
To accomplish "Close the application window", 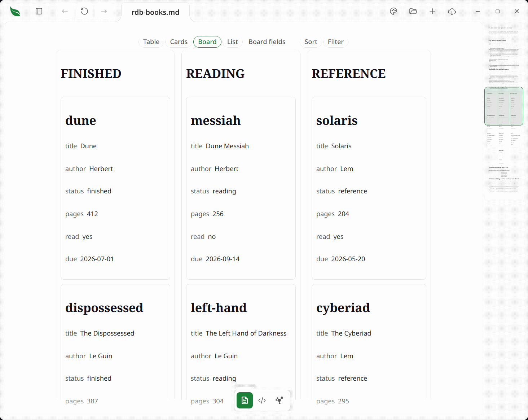I will (517, 11).
